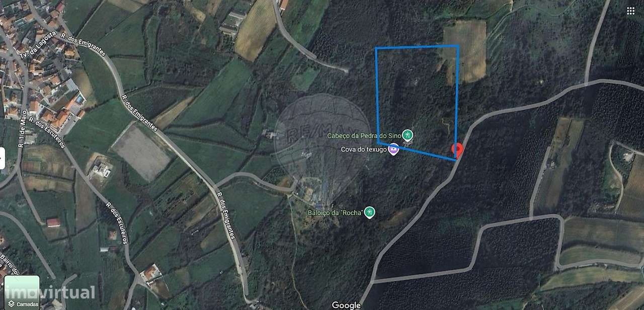The height and width of the screenshot is (310, 644).
Task: Open the Cova do texugo place label
Action: [364, 149]
